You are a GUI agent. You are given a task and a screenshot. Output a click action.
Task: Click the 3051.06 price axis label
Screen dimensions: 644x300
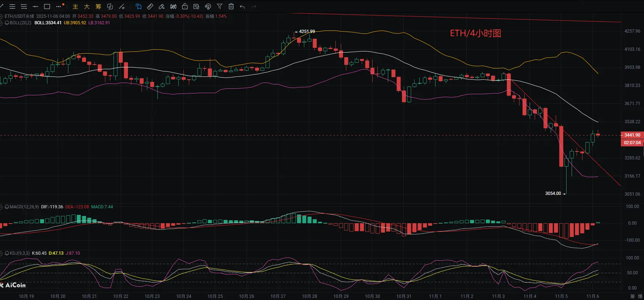632,194
